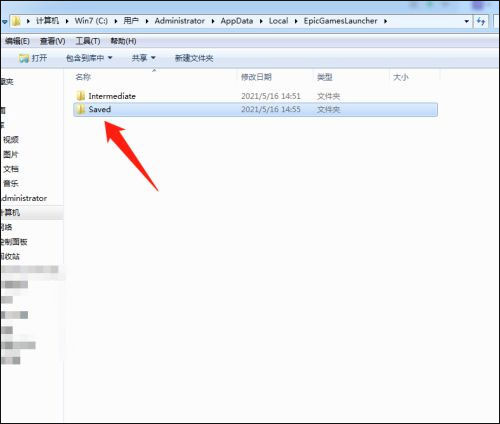
Task: Select 图片 in navigation pane
Action: pyautogui.click(x=11, y=155)
